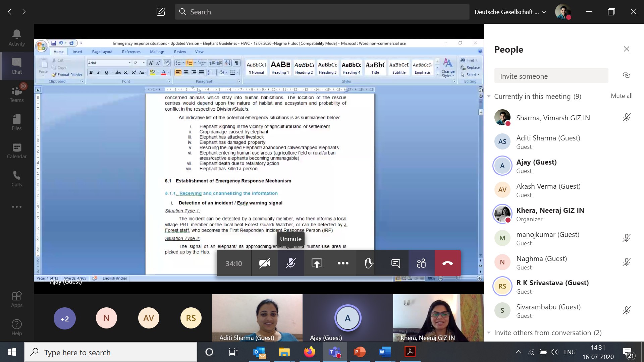
Task: Hang up the call
Action: click(x=447, y=263)
